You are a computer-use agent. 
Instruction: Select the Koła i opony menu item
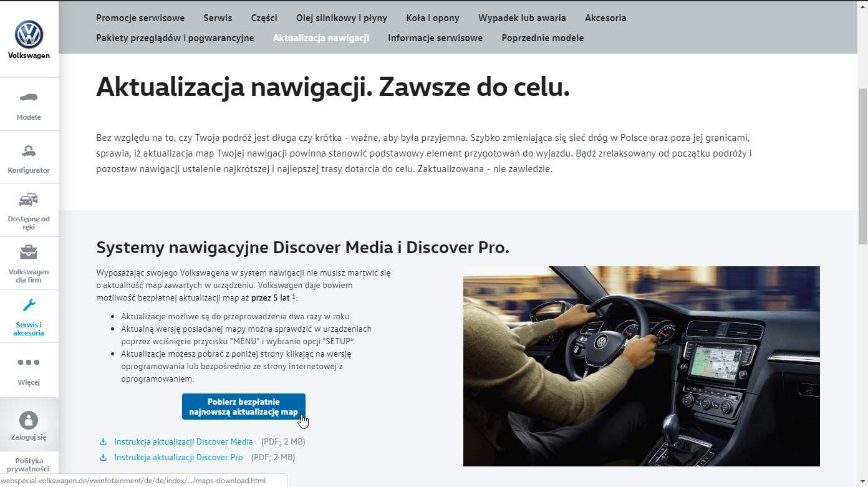click(x=433, y=18)
